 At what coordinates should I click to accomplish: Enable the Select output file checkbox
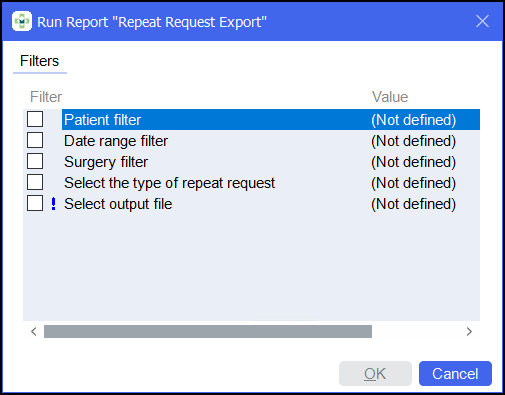(35, 203)
